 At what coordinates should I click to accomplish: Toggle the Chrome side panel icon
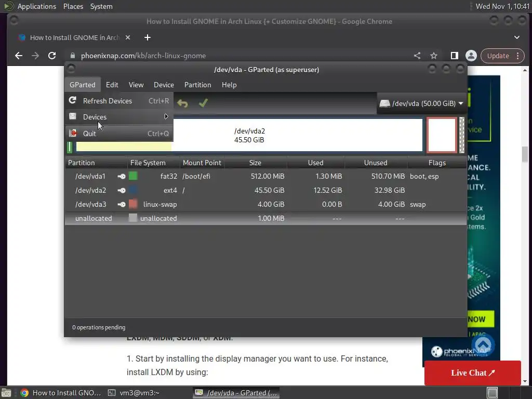(x=454, y=56)
